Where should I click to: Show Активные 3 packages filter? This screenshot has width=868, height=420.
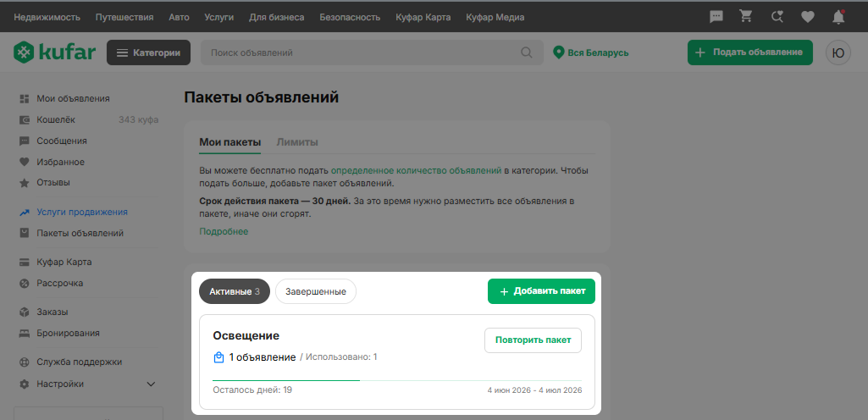(x=235, y=291)
